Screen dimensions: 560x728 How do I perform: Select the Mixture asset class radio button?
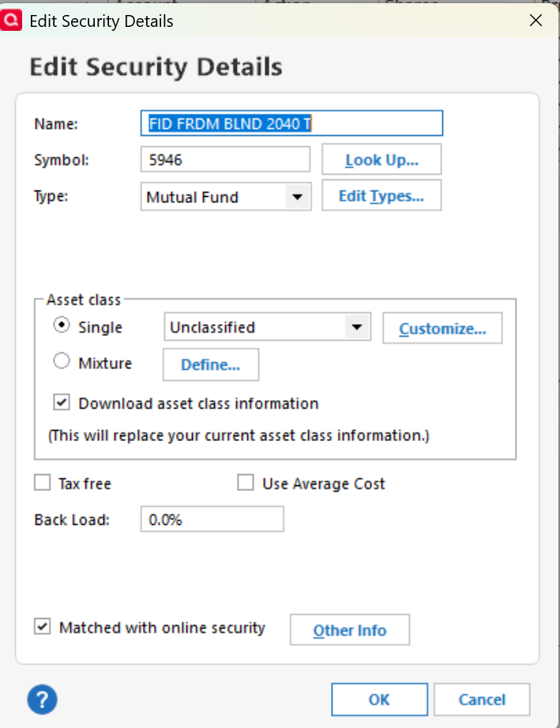point(62,360)
